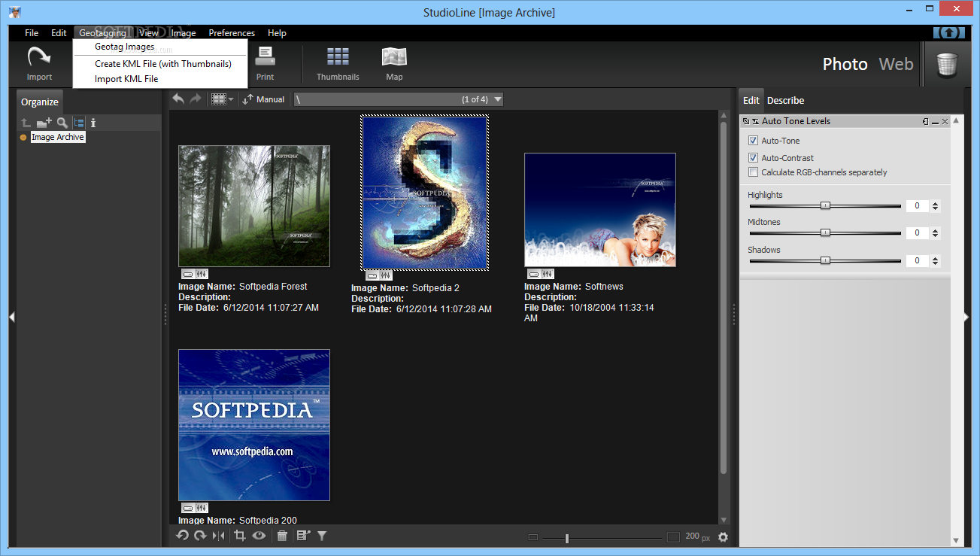Open the thumbnail layout dropdown

(x=223, y=99)
